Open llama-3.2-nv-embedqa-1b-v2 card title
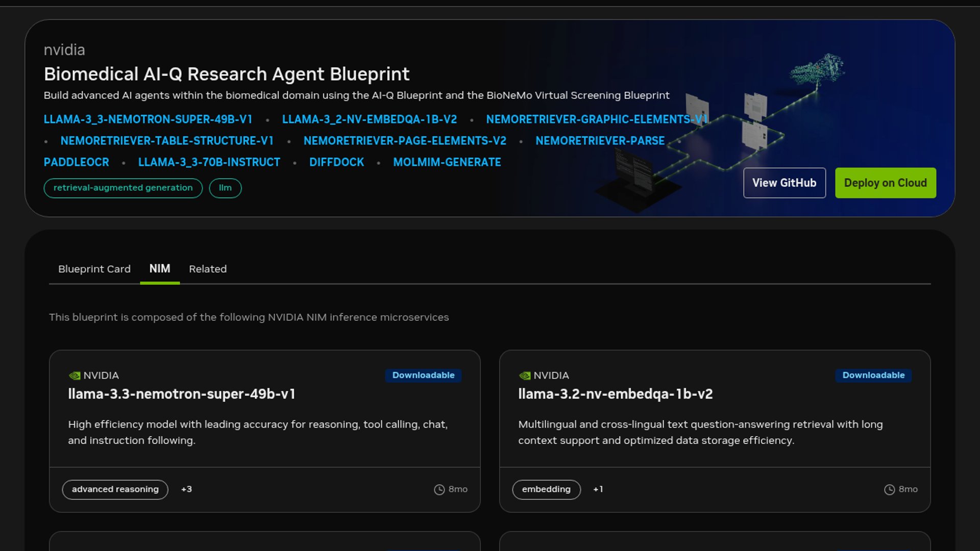Image resolution: width=980 pixels, height=551 pixels. [x=615, y=394]
